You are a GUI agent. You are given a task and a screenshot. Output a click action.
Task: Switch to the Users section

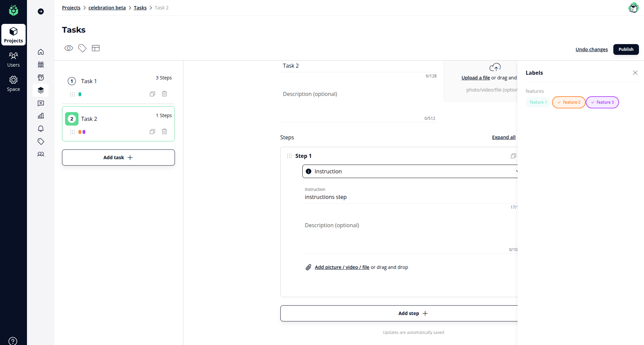[x=13, y=59]
